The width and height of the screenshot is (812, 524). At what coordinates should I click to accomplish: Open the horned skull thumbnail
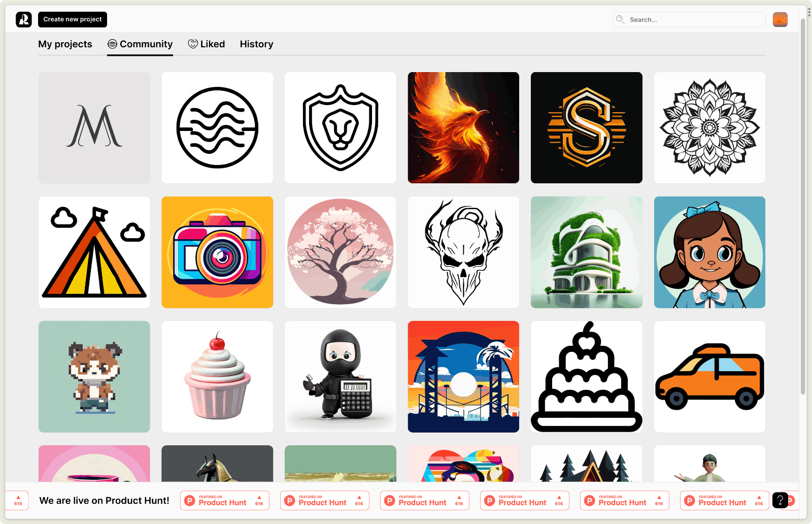click(463, 252)
